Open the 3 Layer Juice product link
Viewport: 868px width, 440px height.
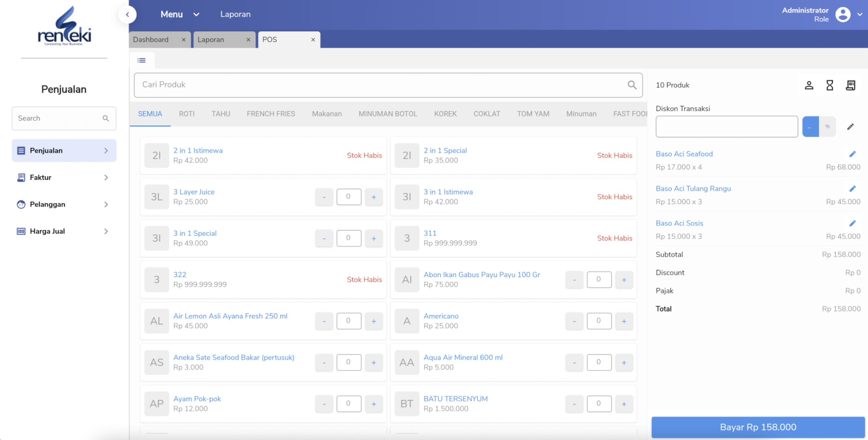coord(194,192)
